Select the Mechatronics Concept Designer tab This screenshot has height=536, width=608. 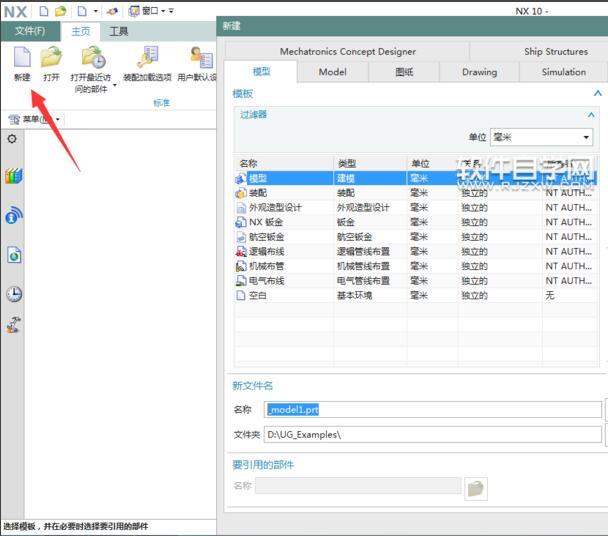coord(347,51)
